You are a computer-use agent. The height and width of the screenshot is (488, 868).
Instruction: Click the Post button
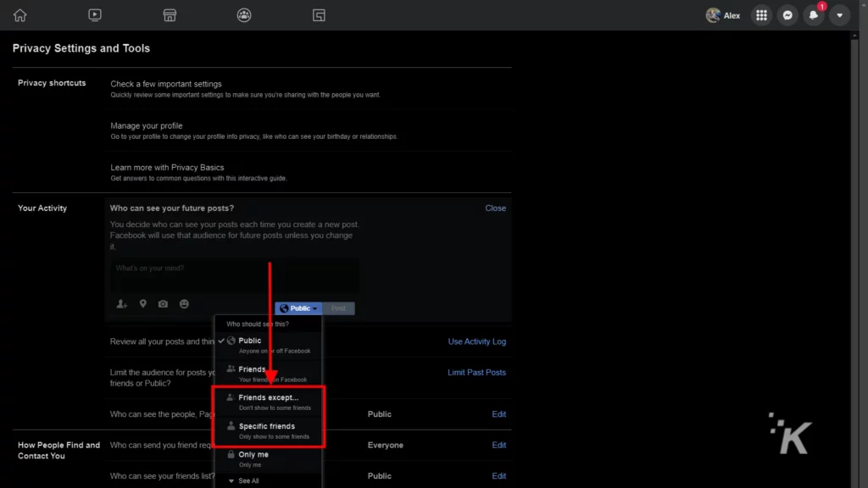click(x=338, y=308)
